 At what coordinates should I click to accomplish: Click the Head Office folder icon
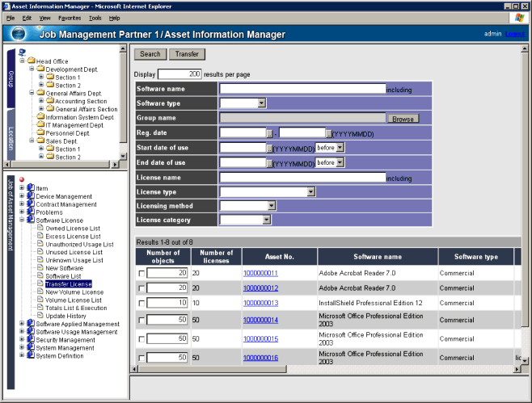[x=31, y=61]
